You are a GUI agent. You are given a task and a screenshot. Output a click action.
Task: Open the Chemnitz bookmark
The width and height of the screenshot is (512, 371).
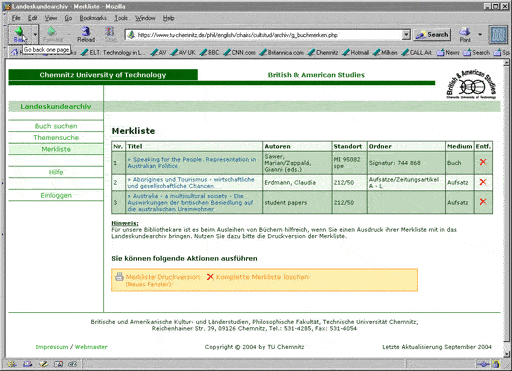click(323, 52)
